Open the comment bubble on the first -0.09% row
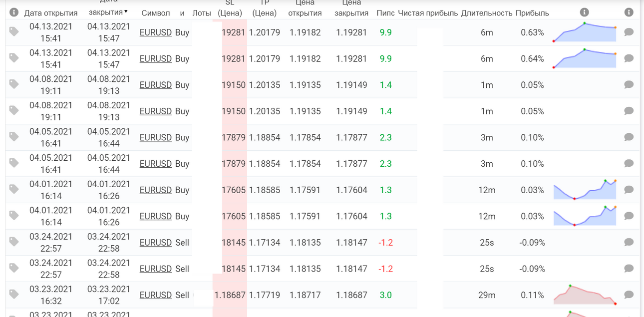The image size is (644, 317). [x=629, y=242]
